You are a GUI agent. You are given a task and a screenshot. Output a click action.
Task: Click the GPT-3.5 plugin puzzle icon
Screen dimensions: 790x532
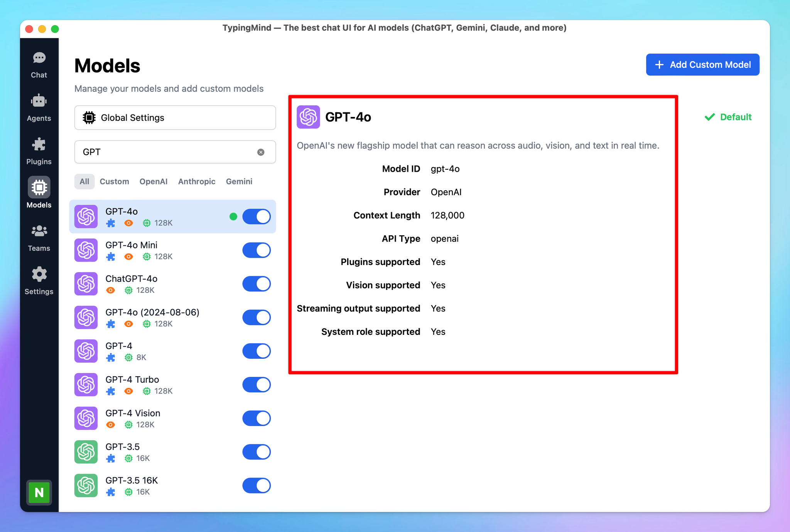click(111, 458)
